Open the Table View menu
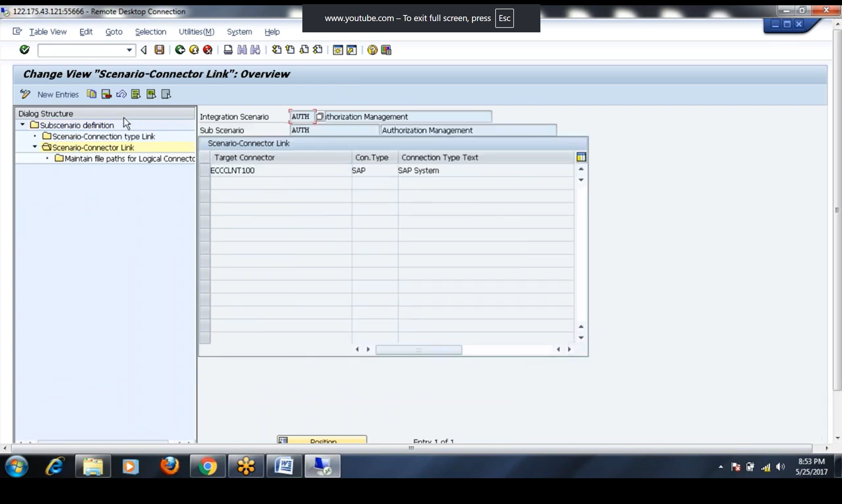The width and height of the screenshot is (842, 504). tap(48, 32)
